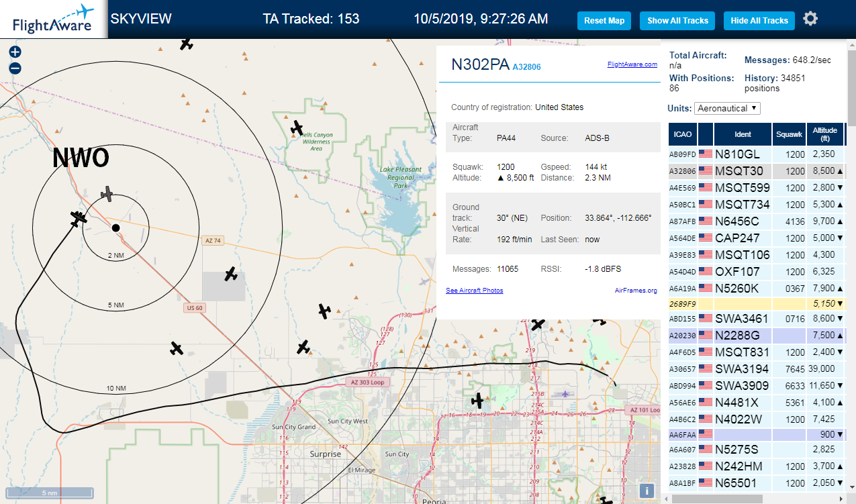This screenshot has width=856, height=504.
Task: Select the gray aircraft near NWO center
Action: pos(107,194)
